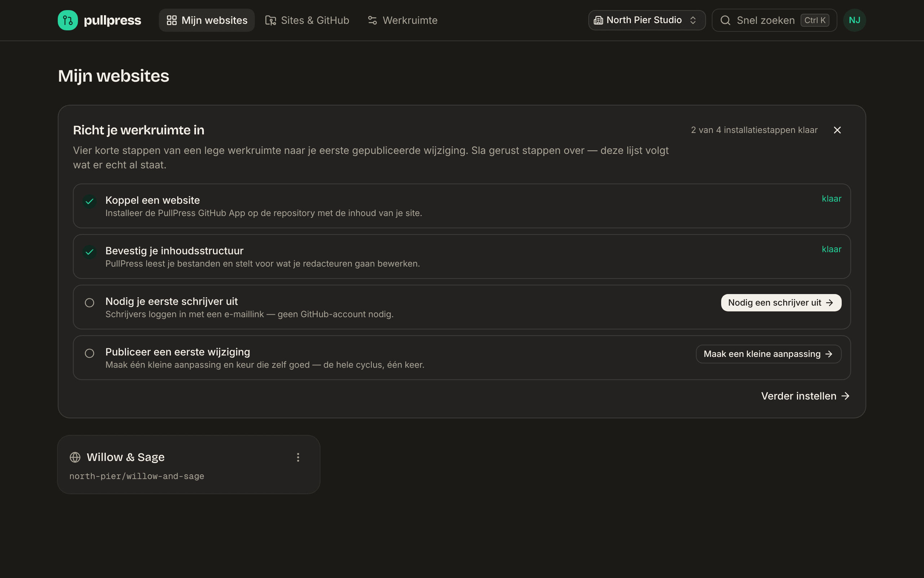Switch to Sites & GitHub tab
924x578 pixels.
point(308,20)
